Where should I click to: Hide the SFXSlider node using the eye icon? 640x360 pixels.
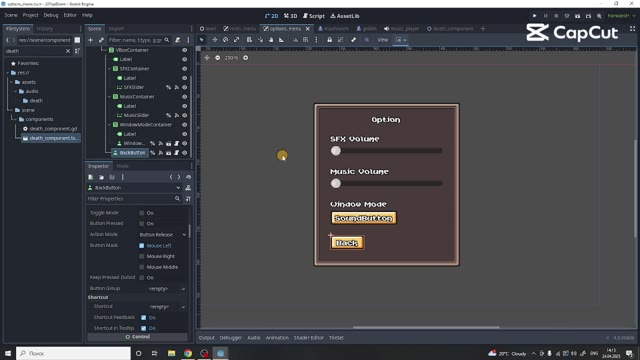click(x=184, y=87)
